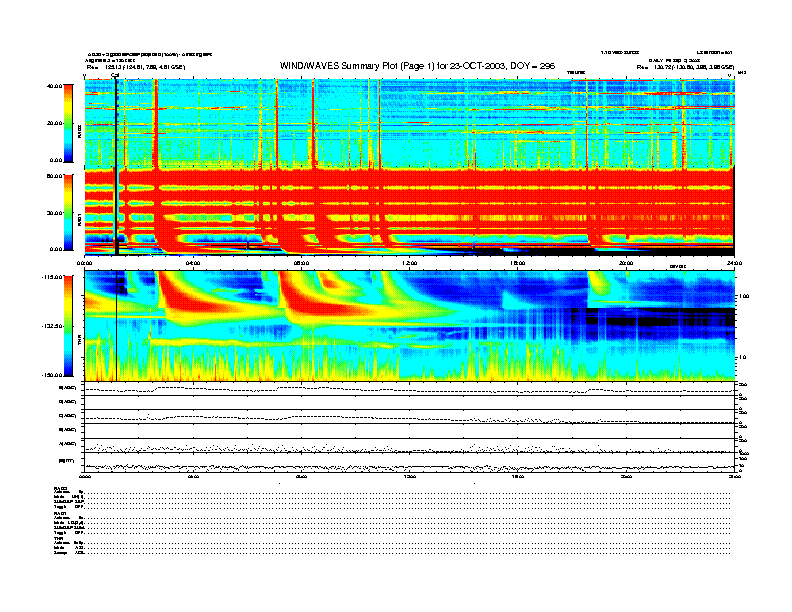Click the -150.00 label on TNR scale
The height and width of the screenshot is (612, 792).
[x=53, y=375]
